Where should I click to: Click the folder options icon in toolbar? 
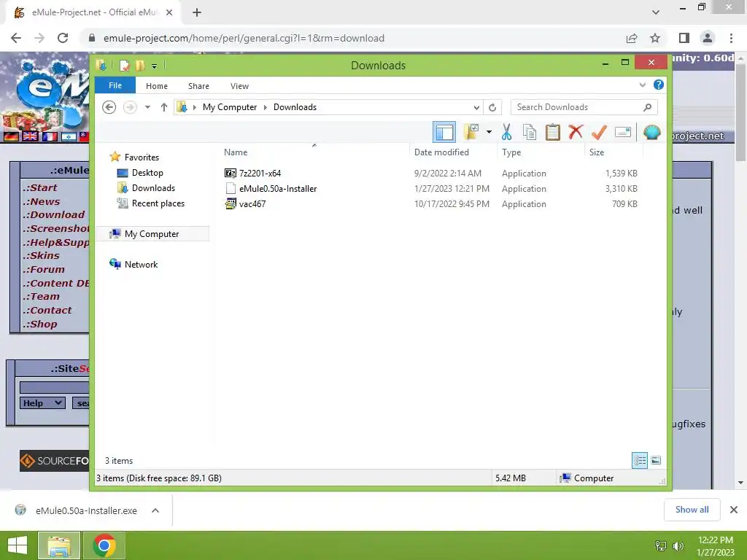coord(471,132)
